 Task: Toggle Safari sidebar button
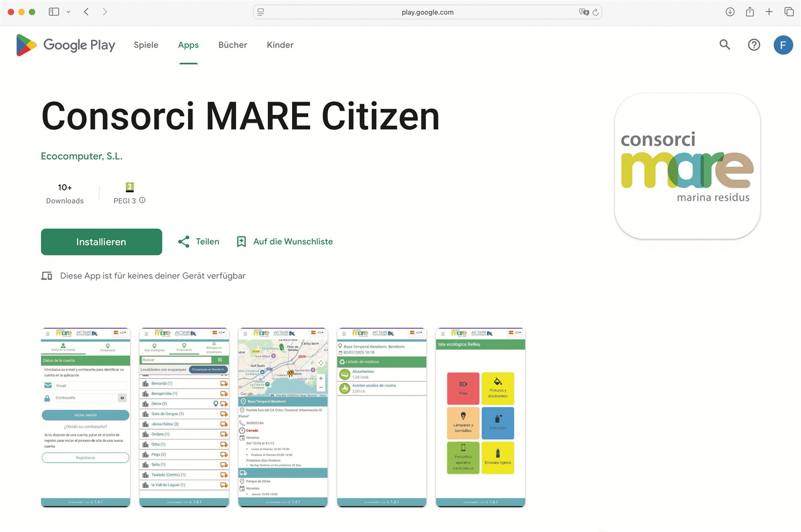tap(54, 12)
